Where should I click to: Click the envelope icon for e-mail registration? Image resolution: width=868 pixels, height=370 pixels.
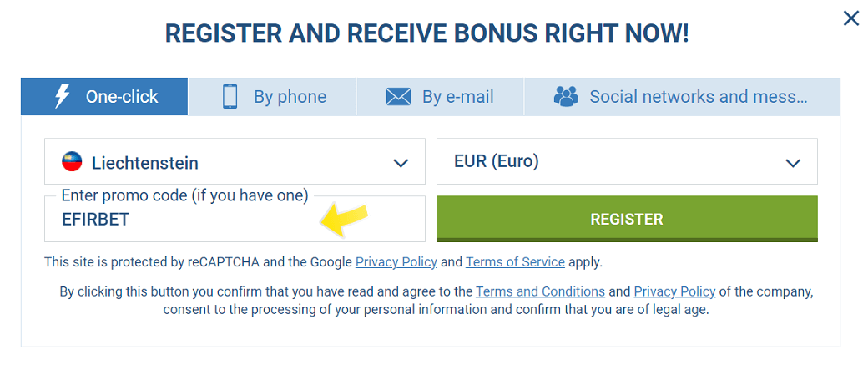(x=399, y=97)
